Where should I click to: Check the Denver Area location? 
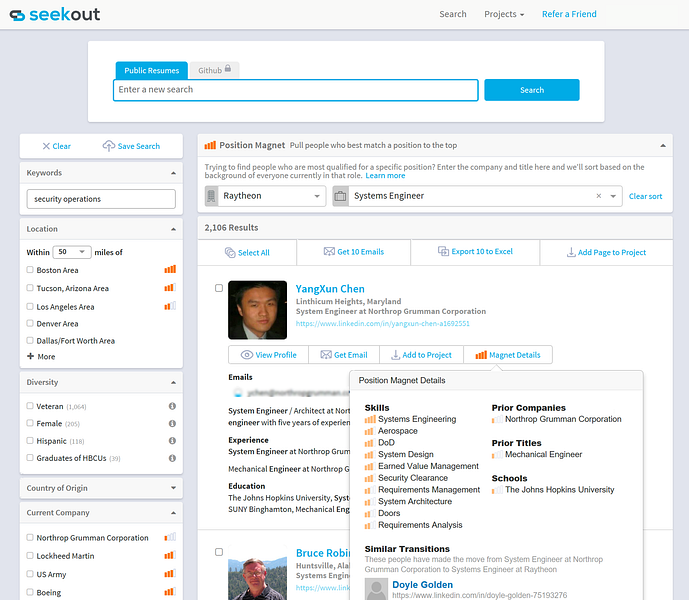[30, 323]
